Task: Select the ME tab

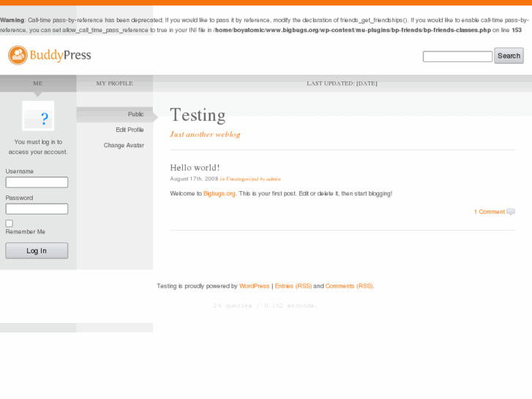Action: (x=38, y=83)
